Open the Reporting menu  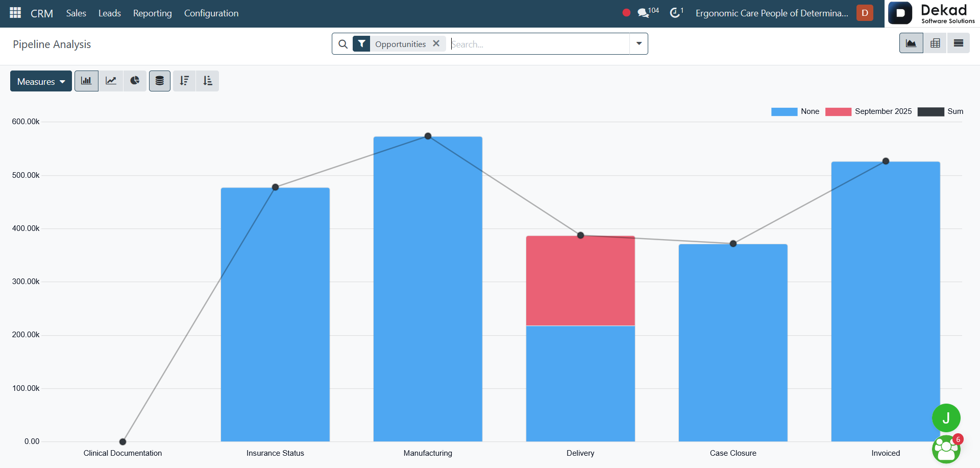coord(152,13)
